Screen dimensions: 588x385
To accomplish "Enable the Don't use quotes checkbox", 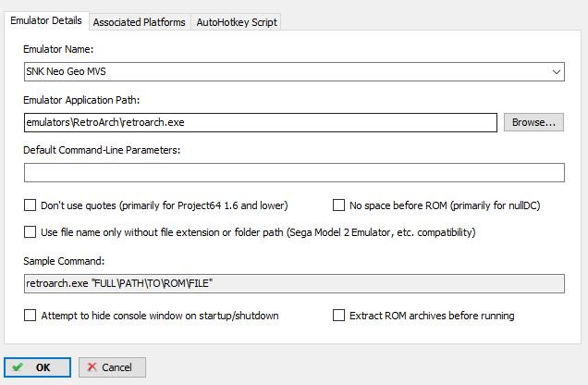I will point(30,205).
